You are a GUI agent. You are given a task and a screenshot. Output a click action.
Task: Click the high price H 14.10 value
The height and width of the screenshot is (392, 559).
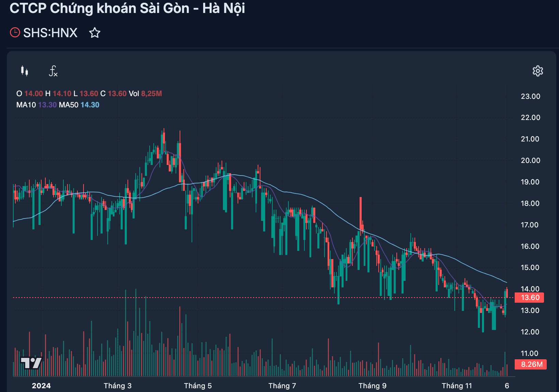point(58,94)
